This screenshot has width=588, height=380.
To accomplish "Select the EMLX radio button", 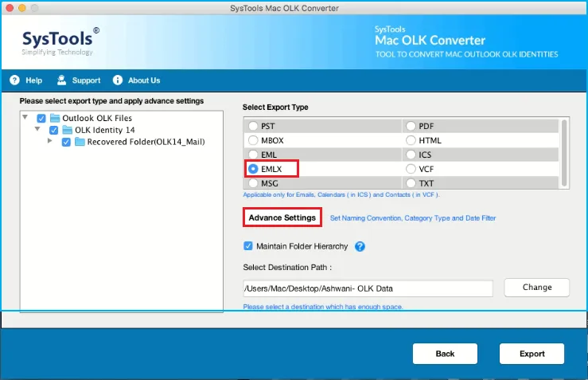I will pos(253,169).
